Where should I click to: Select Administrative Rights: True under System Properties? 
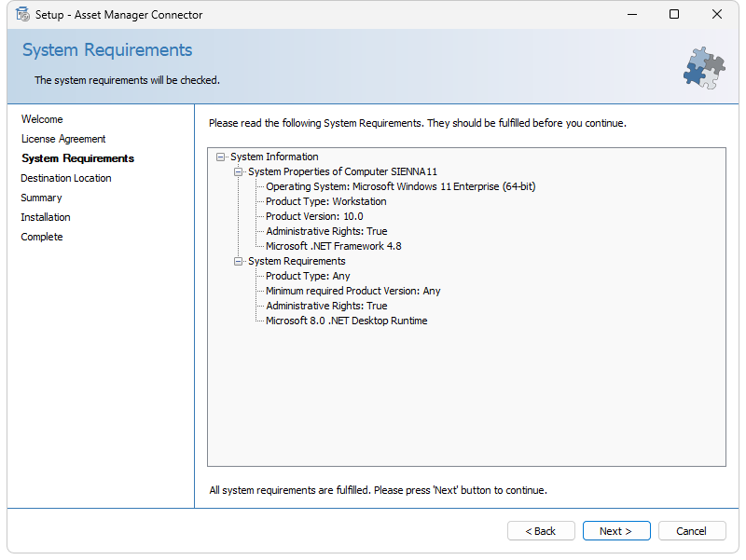[326, 231]
